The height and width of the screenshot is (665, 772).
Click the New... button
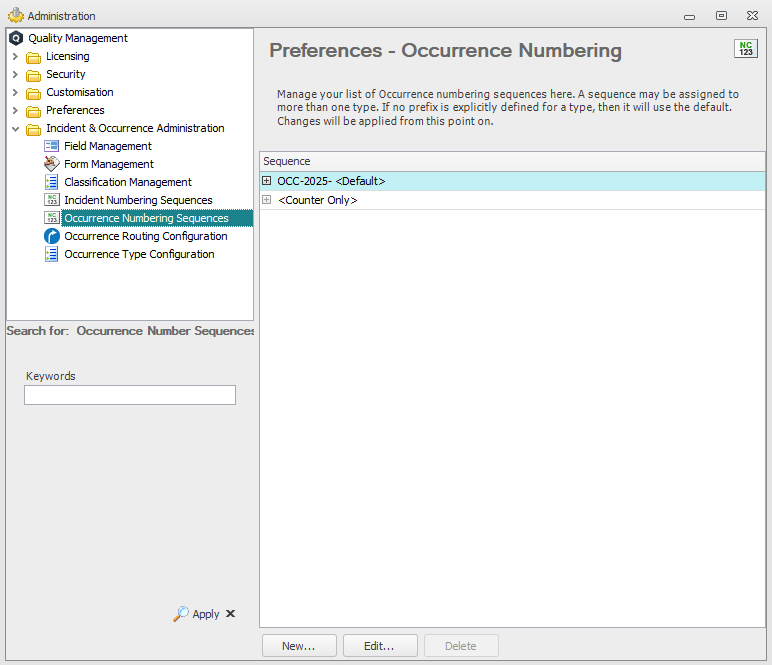click(299, 646)
